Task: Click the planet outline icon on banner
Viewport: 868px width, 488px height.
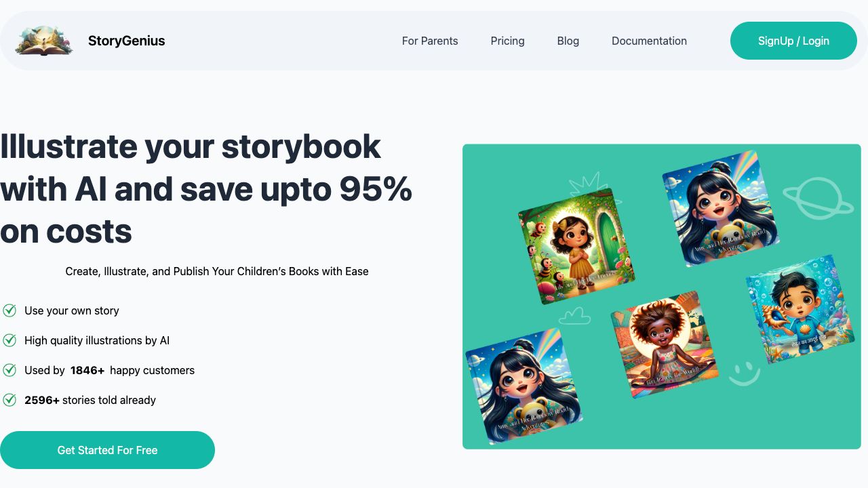Action: pos(818,198)
